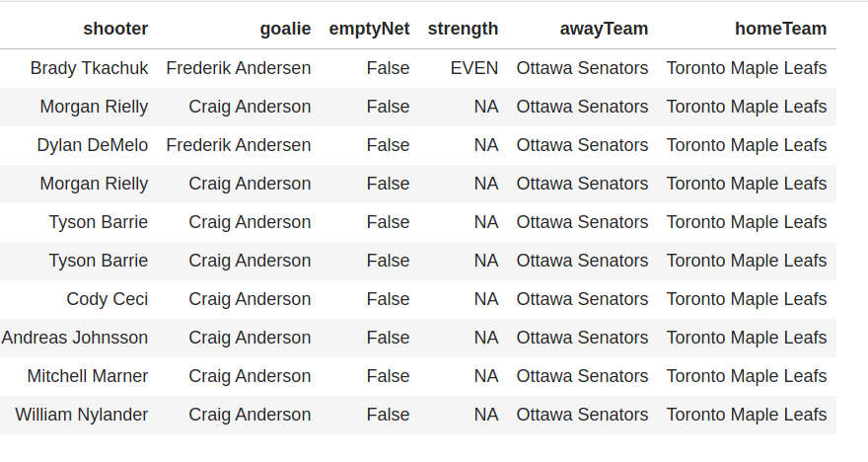Screen dimensions: 868x462
Task: Click Ottawa Senators in the Brady Tkachuk row
Action: click(x=582, y=68)
